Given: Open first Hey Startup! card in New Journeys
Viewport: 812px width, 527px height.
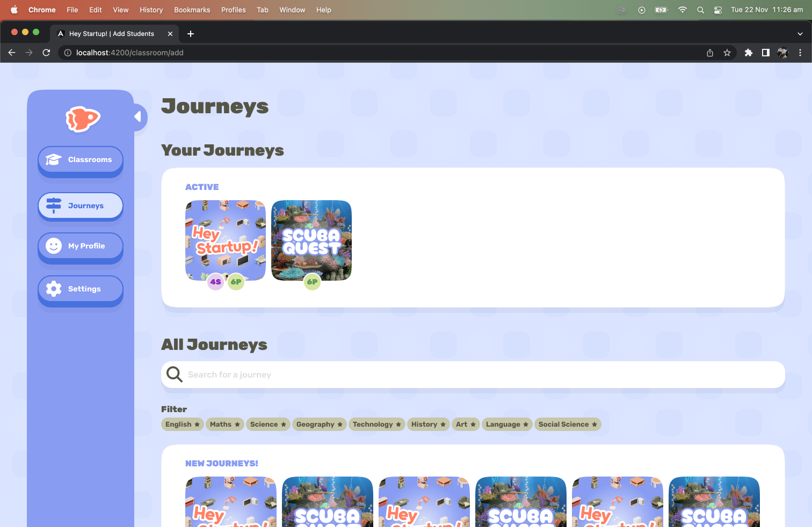Looking at the screenshot, I should (x=231, y=502).
